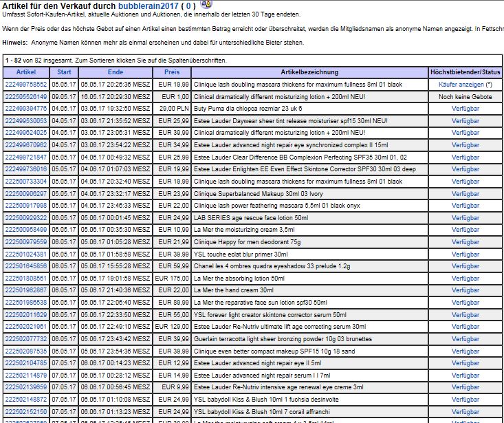Sort the table by the Ende column

pos(116,72)
